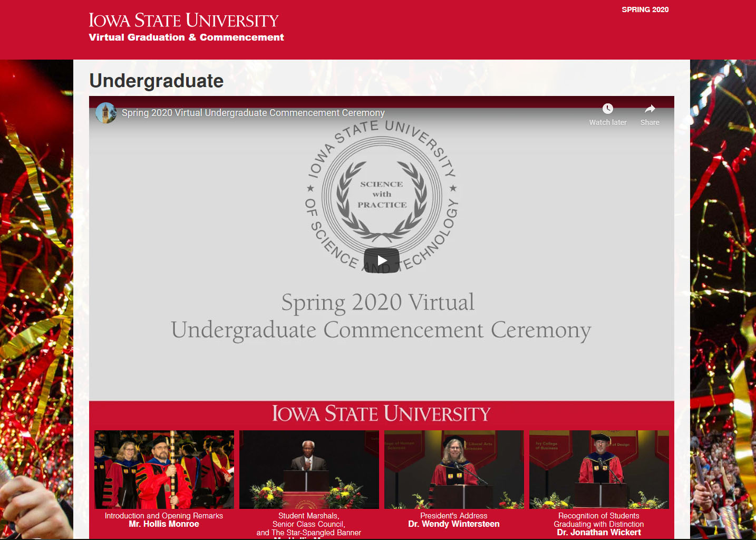Click the Undergraduate page heading

(157, 81)
